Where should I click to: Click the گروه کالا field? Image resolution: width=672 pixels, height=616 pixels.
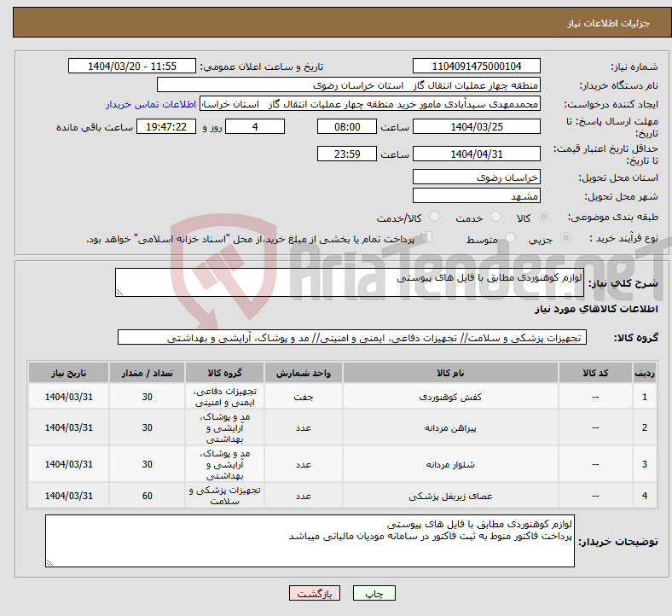(352, 337)
